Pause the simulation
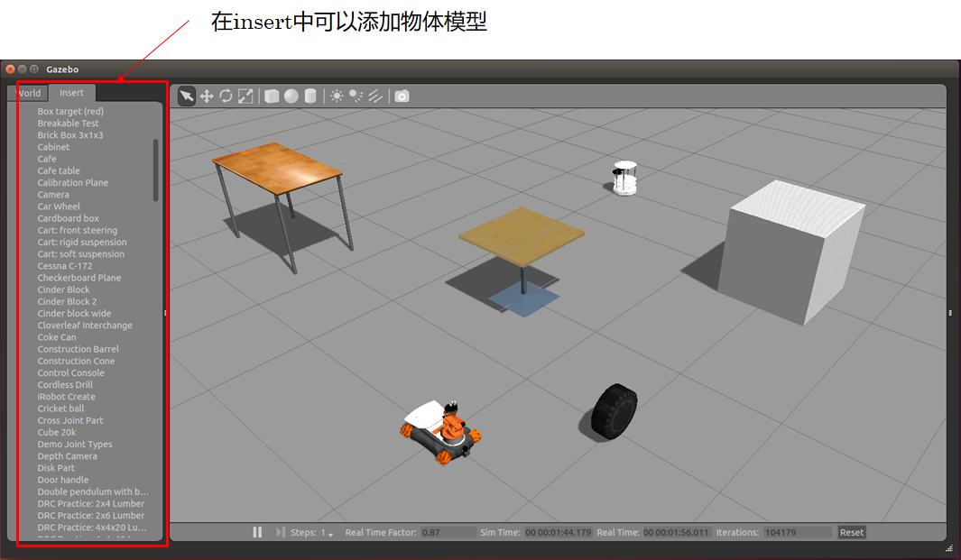The width and height of the screenshot is (961, 560). 257,532
